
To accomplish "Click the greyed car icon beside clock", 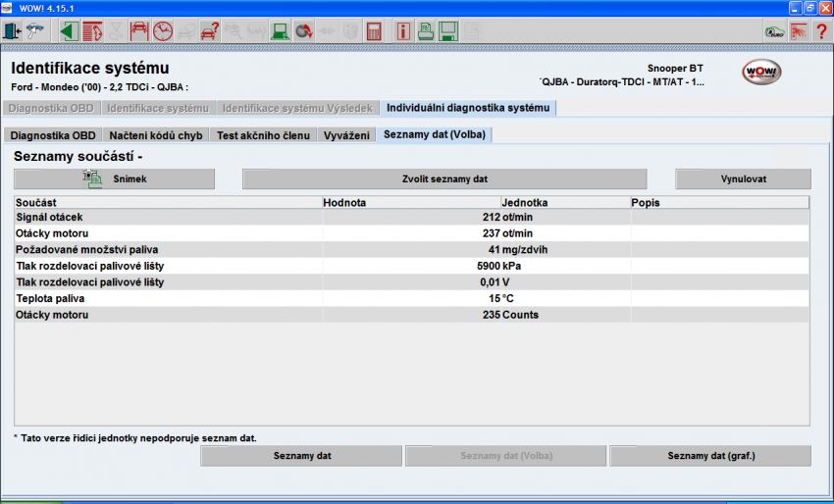I will (186, 31).
